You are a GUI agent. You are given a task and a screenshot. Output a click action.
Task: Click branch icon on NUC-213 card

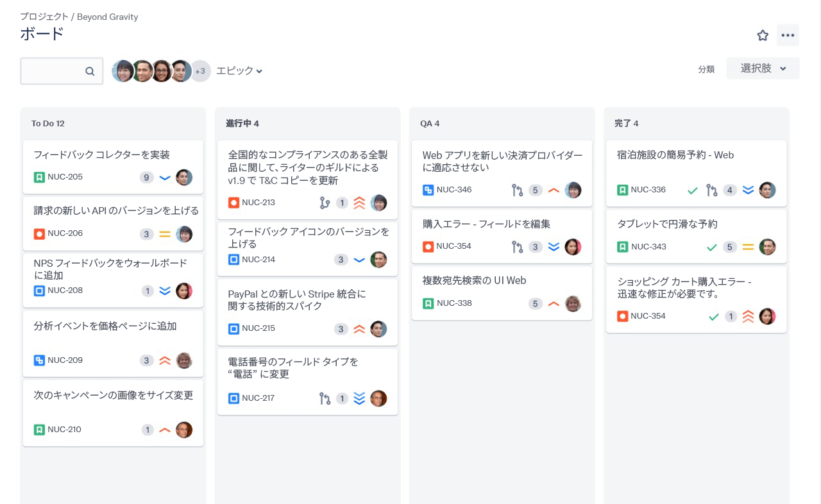click(x=325, y=203)
